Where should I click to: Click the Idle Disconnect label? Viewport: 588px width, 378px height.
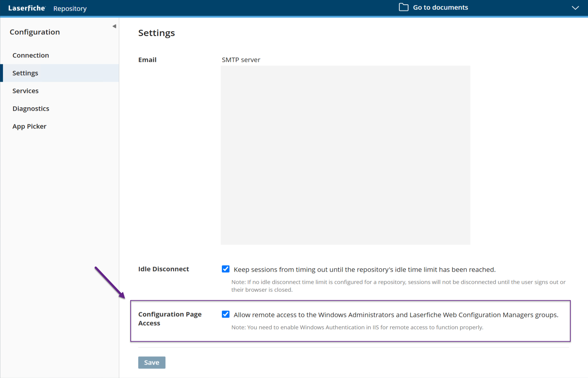(x=163, y=269)
